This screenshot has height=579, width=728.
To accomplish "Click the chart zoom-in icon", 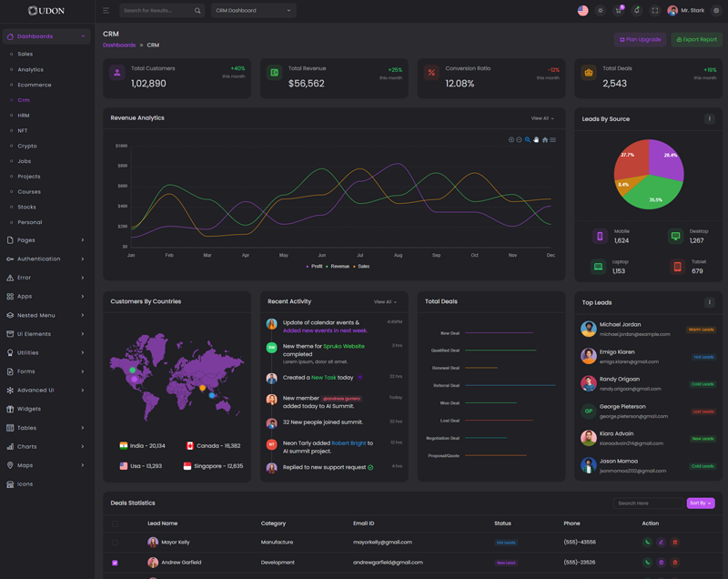I will click(x=511, y=140).
